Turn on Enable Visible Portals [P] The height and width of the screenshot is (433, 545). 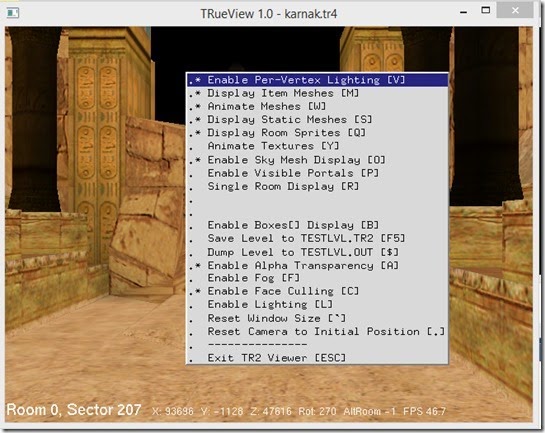(x=317, y=173)
